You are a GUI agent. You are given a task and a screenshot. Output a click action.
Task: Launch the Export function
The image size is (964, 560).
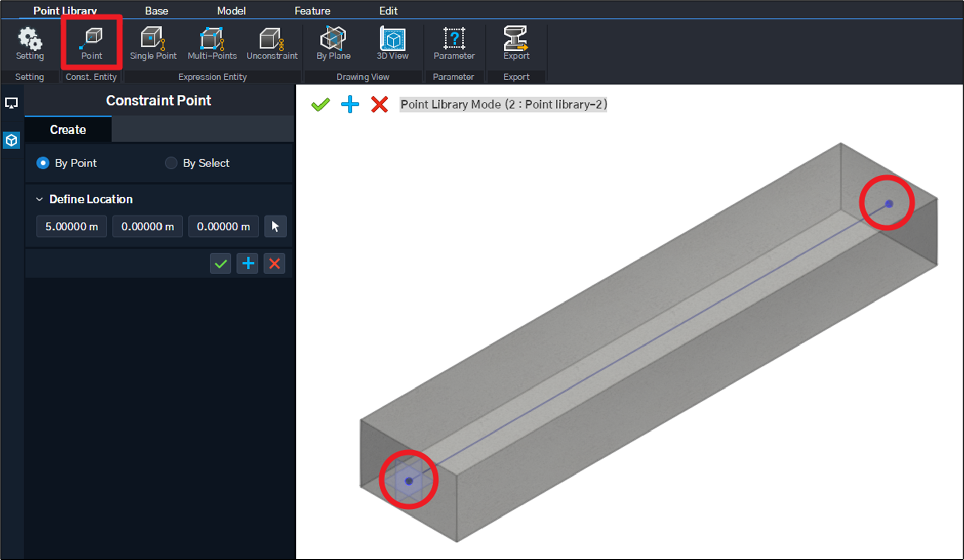tap(515, 43)
